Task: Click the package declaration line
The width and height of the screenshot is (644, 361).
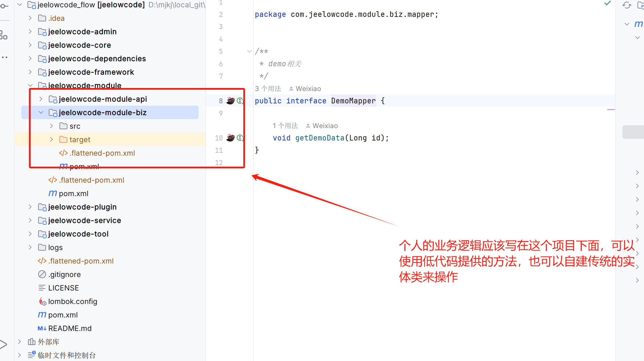Action: [x=346, y=14]
